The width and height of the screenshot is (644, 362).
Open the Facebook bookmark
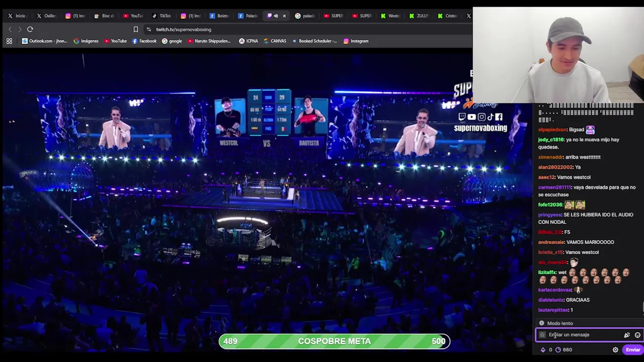point(144,41)
